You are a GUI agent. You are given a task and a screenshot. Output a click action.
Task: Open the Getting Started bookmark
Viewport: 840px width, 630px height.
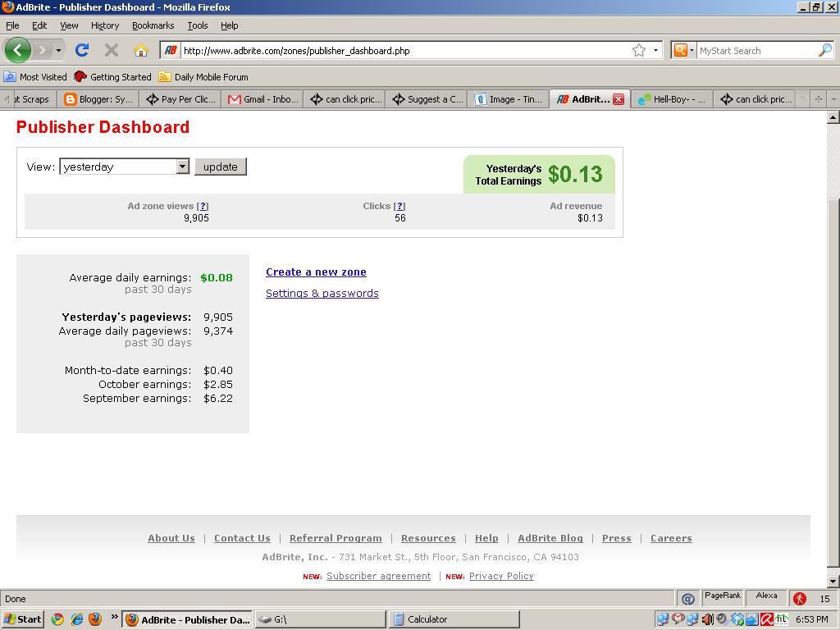[x=113, y=77]
